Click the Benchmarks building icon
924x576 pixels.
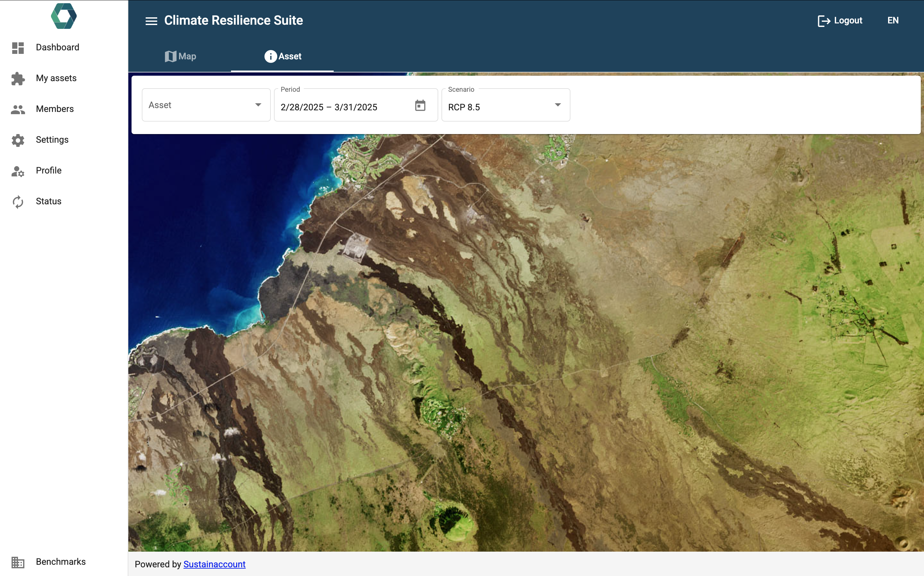pyautogui.click(x=18, y=562)
